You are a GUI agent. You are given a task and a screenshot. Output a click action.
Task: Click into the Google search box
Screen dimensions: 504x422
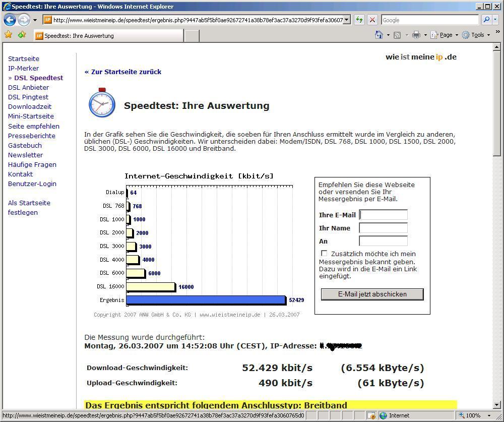(430, 20)
